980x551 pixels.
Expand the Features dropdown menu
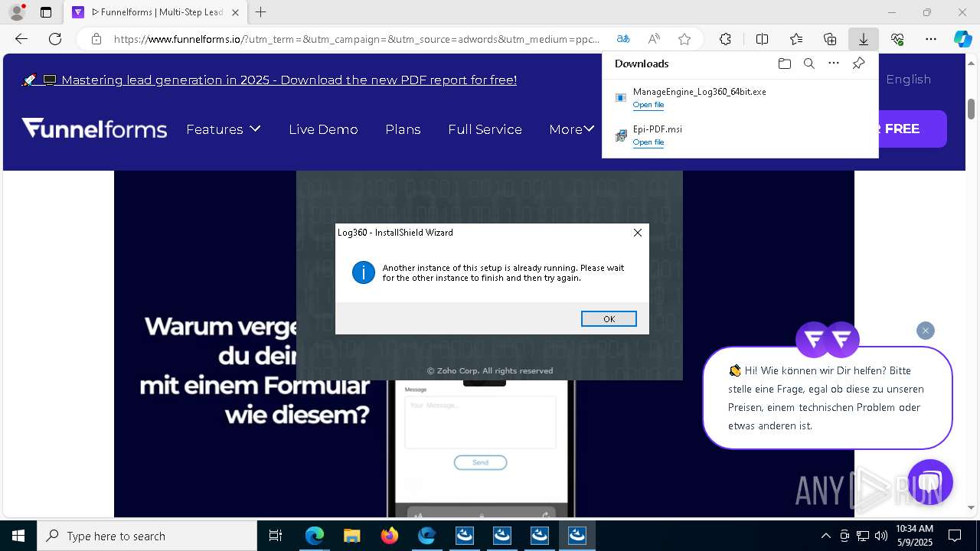click(224, 129)
